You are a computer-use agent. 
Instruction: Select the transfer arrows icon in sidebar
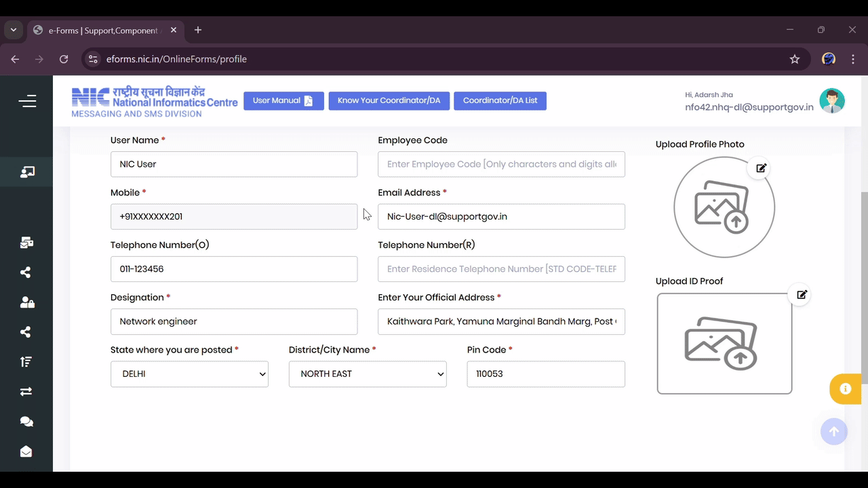click(x=26, y=391)
